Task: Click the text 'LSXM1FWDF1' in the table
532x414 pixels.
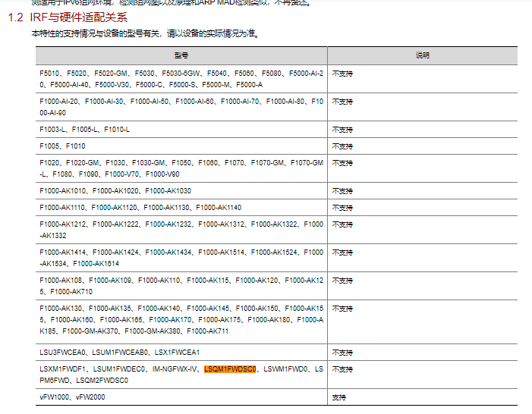Action: [x=63, y=369]
